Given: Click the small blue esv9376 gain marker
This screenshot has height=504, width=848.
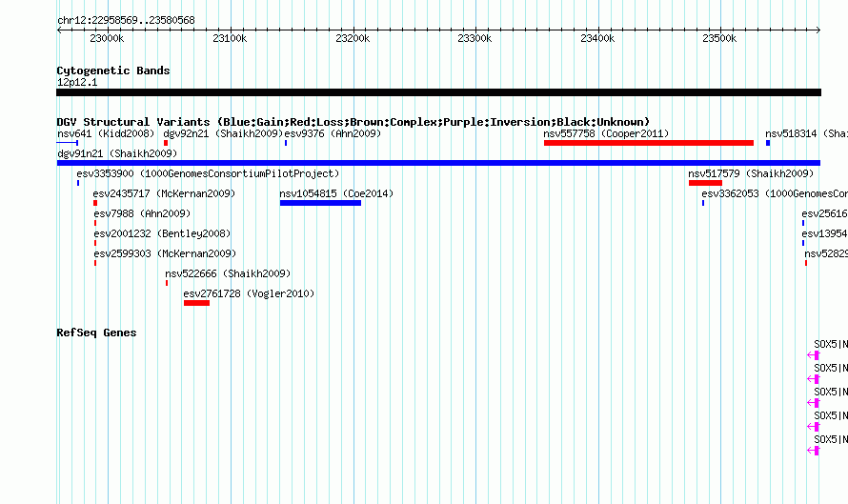Looking at the screenshot, I should [x=286, y=143].
